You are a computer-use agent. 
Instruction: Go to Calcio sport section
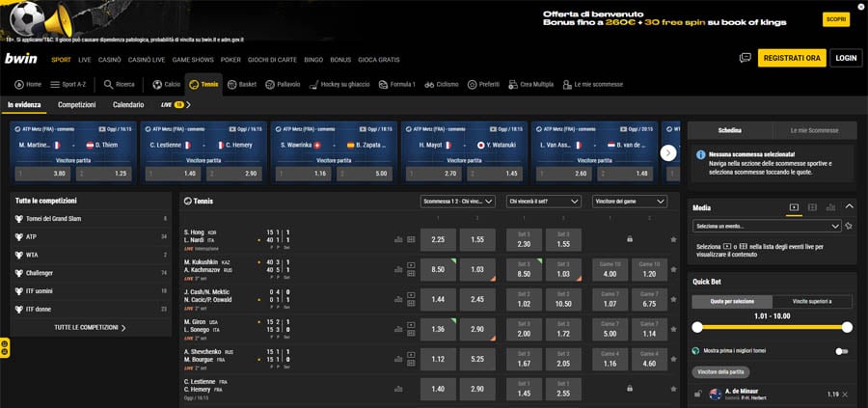tap(166, 84)
